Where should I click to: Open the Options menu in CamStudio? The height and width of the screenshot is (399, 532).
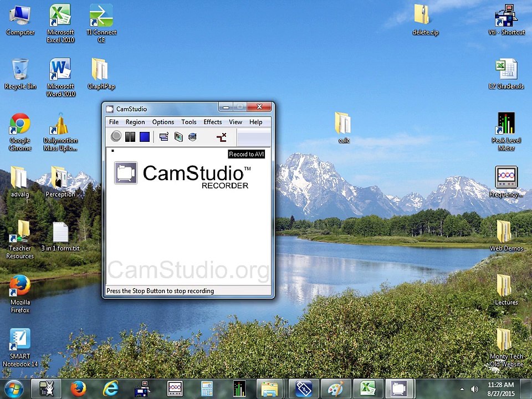click(163, 122)
